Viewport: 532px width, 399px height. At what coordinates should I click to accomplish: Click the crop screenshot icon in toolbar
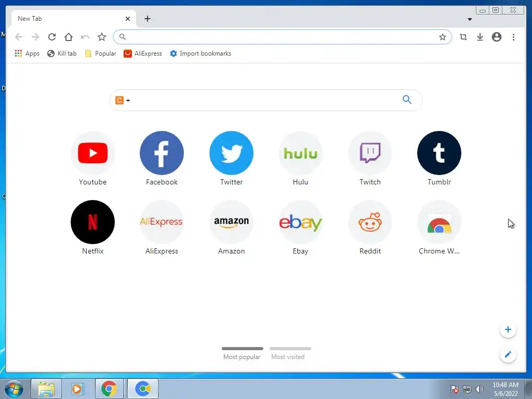[x=463, y=37]
